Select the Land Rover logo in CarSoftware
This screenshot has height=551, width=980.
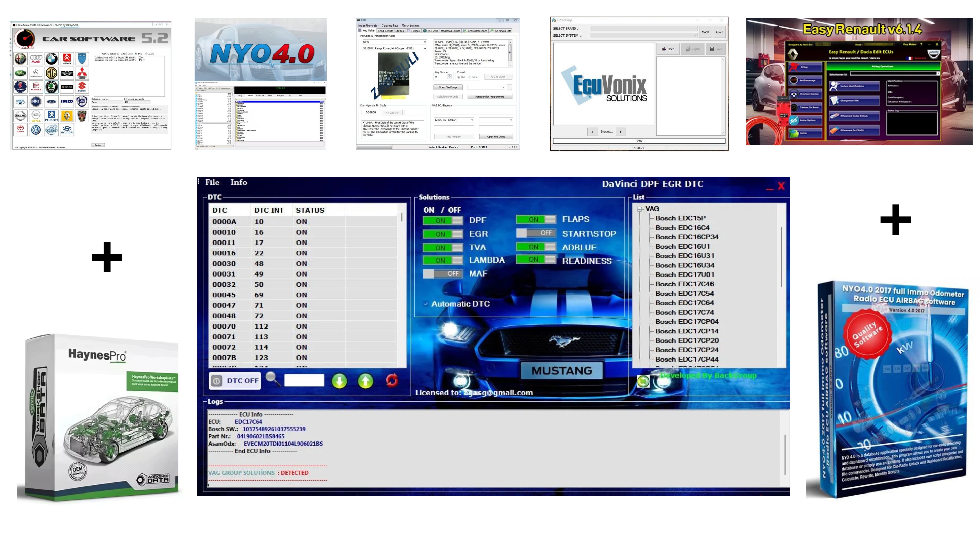coord(20,73)
